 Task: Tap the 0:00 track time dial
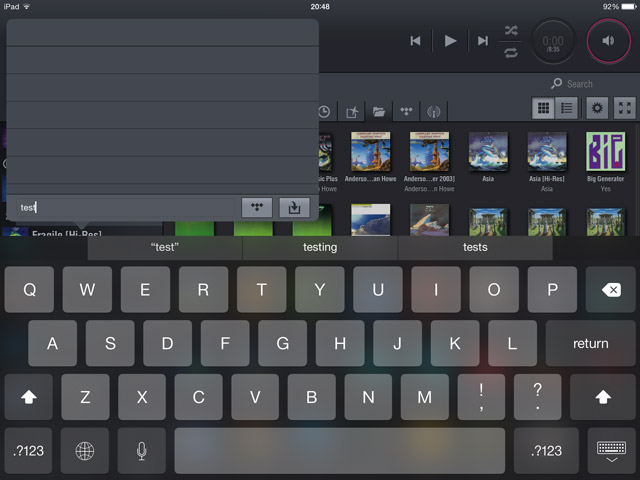(553, 41)
